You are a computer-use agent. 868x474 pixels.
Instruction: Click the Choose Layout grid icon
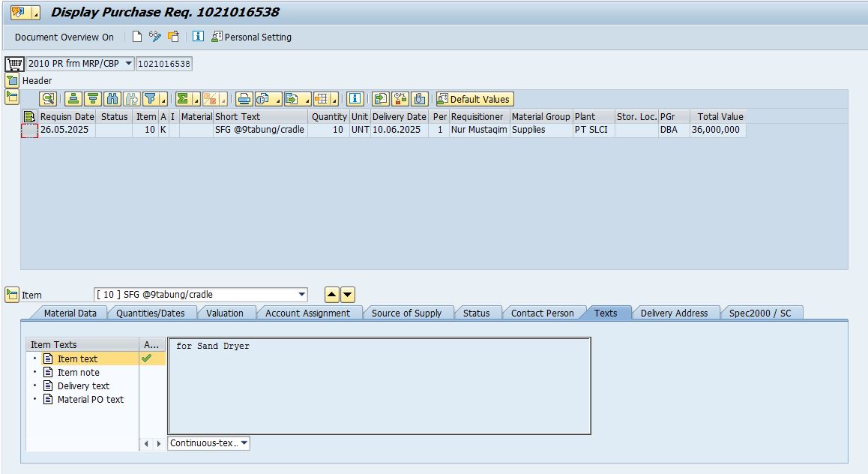[x=322, y=99]
